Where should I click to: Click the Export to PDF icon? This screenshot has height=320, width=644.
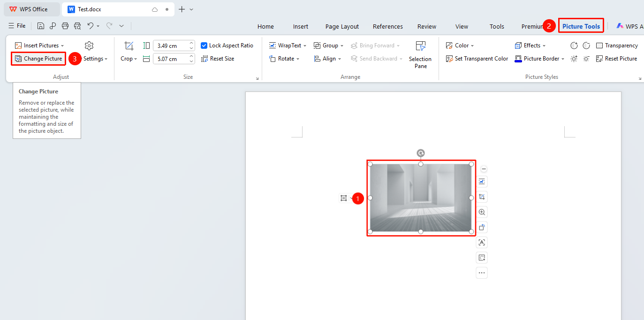[53, 26]
